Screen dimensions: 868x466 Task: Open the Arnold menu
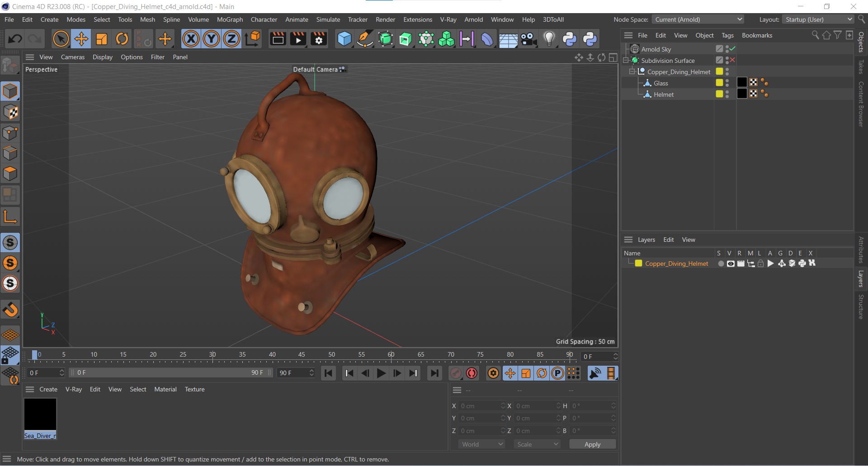coord(473,19)
